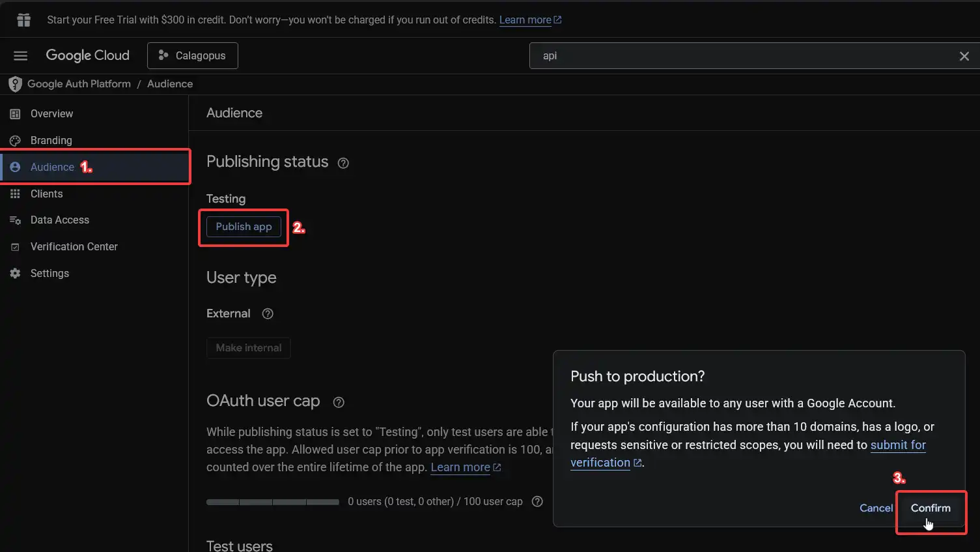
Task: Click help icon beside 100 user cap
Action: coord(537,501)
